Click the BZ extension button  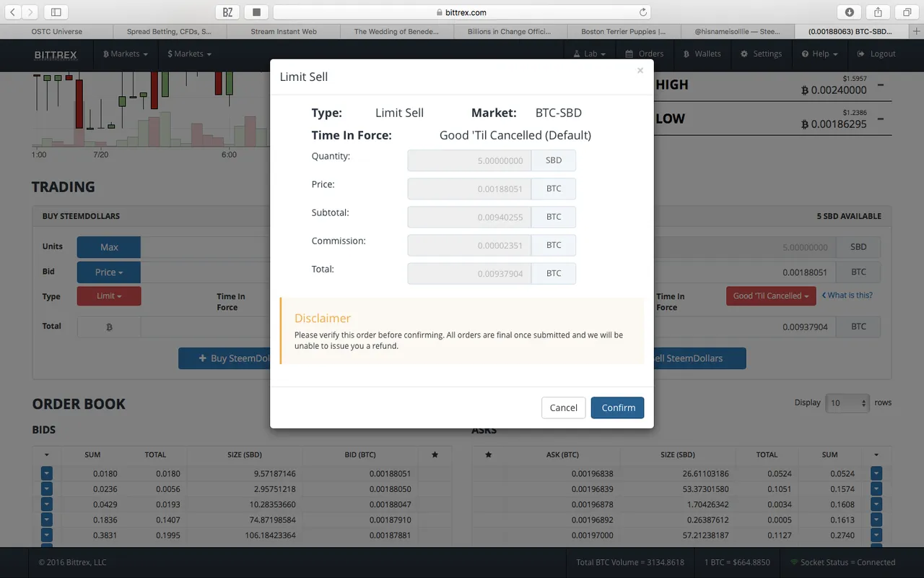tap(227, 12)
